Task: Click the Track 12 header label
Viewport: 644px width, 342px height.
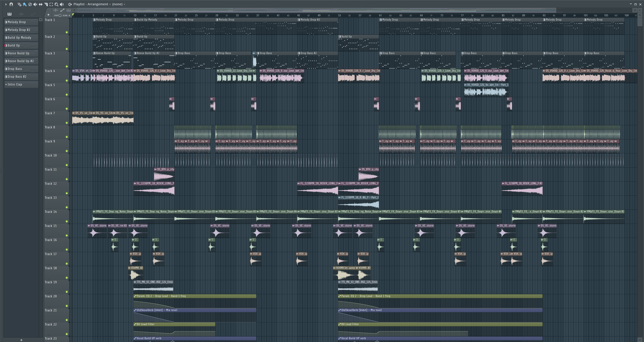Action: tap(51, 184)
